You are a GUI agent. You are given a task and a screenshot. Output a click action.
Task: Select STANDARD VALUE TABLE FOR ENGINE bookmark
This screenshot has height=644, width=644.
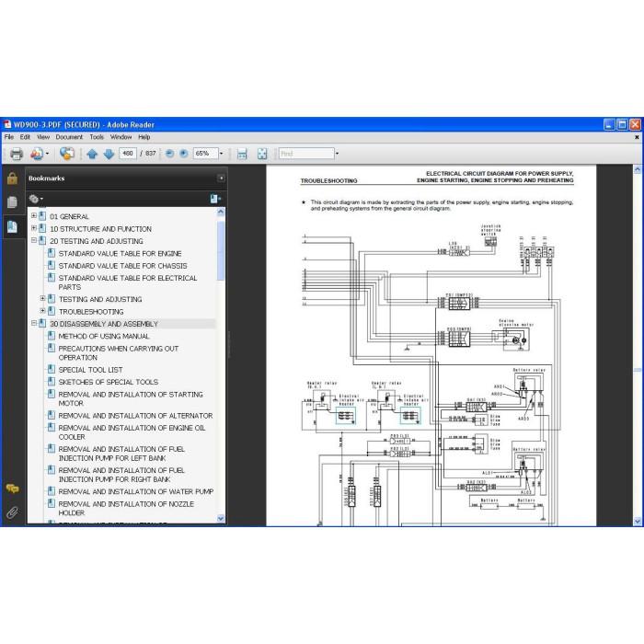pyautogui.click(x=120, y=253)
